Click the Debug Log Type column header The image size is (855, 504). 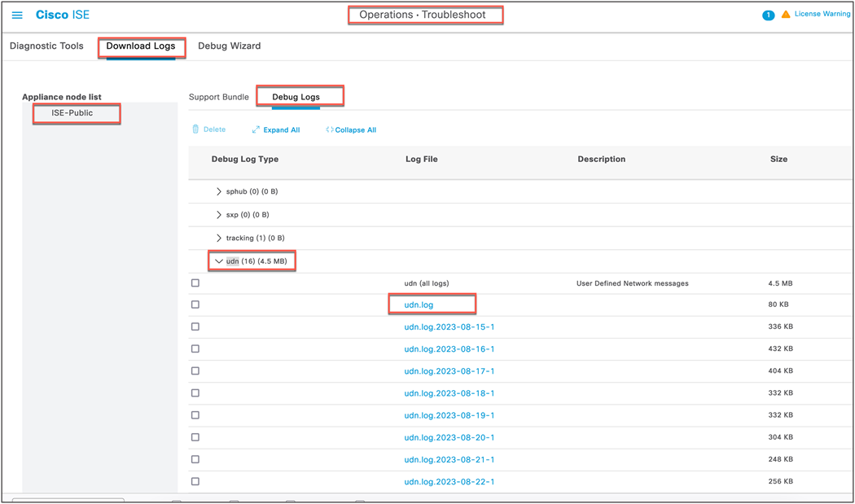[x=245, y=160]
